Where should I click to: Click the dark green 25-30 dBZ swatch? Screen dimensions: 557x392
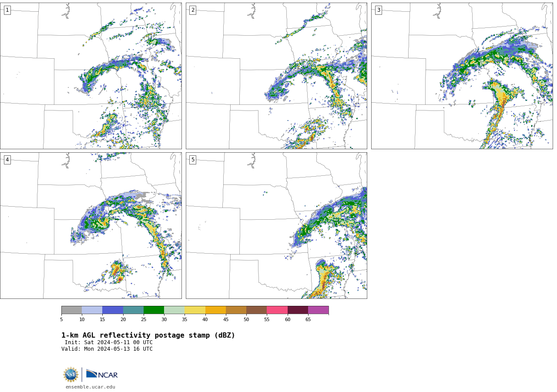(154, 310)
